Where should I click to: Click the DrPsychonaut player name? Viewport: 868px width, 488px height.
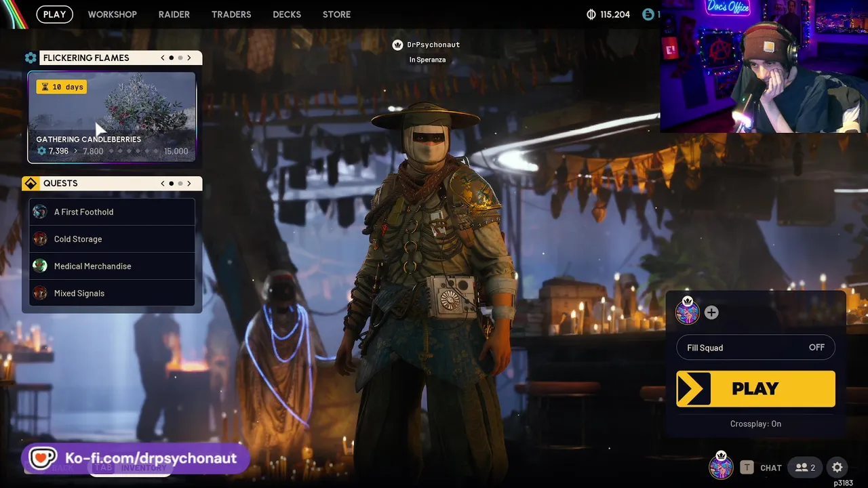pos(433,45)
